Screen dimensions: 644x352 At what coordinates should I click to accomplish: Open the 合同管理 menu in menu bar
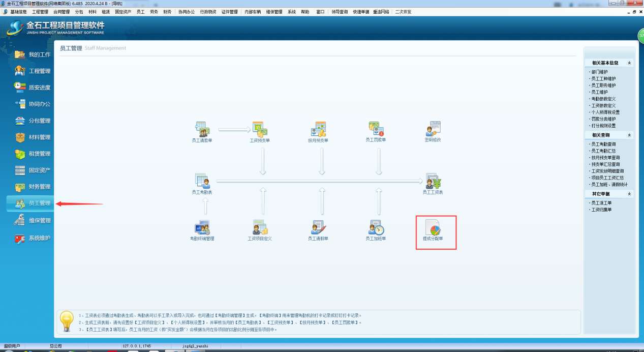[62, 12]
